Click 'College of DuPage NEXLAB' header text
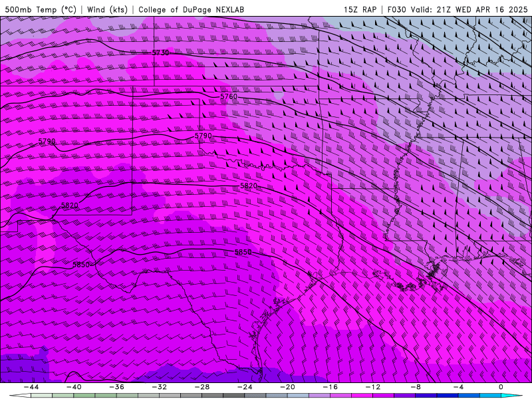 (x=191, y=9)
